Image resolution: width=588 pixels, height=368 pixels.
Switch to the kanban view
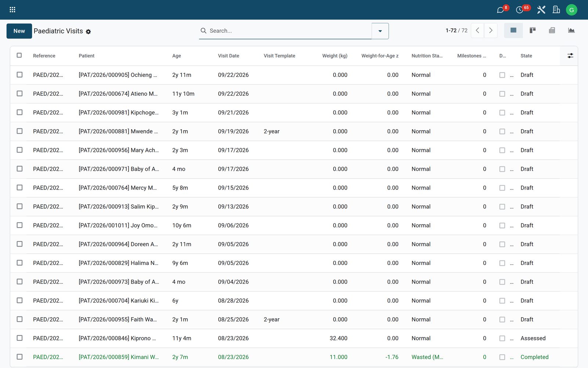(x=533, y=31)
